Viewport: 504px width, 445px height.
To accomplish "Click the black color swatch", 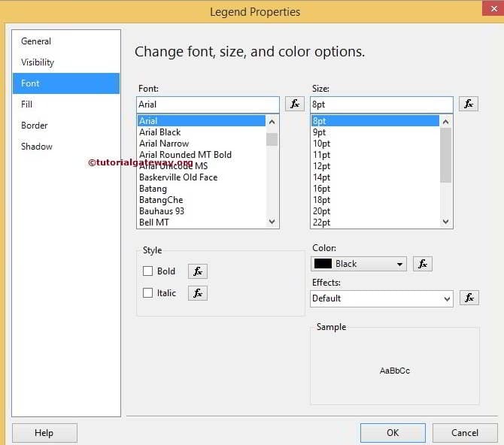I will click(x=323, y=264).
